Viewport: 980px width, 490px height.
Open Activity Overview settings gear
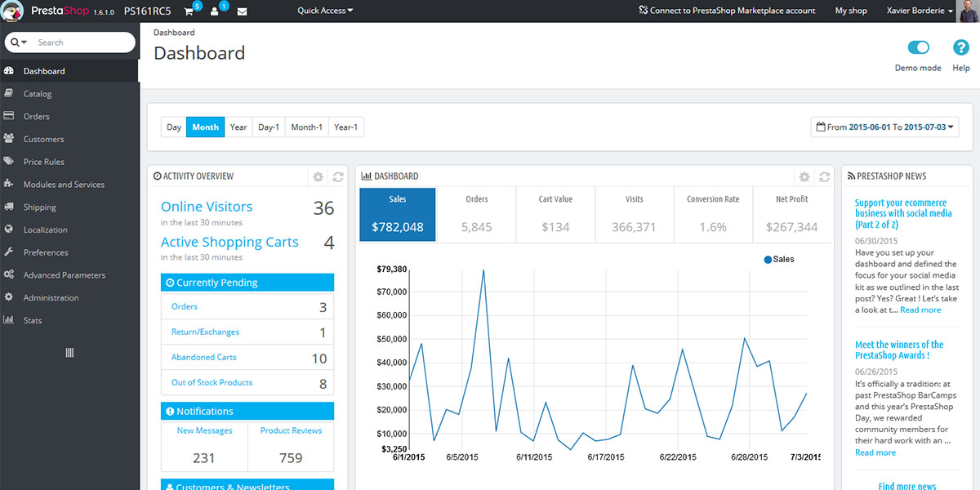[318, 176]
